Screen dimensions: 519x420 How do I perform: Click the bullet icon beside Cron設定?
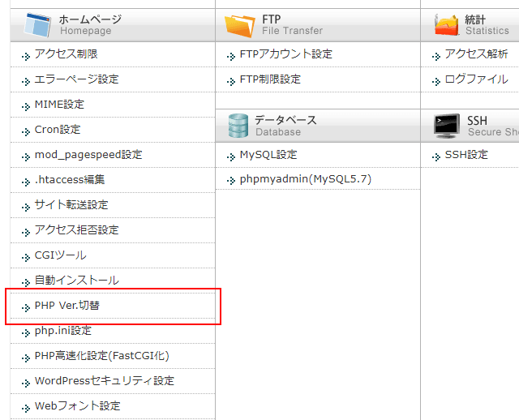point(26,131)
